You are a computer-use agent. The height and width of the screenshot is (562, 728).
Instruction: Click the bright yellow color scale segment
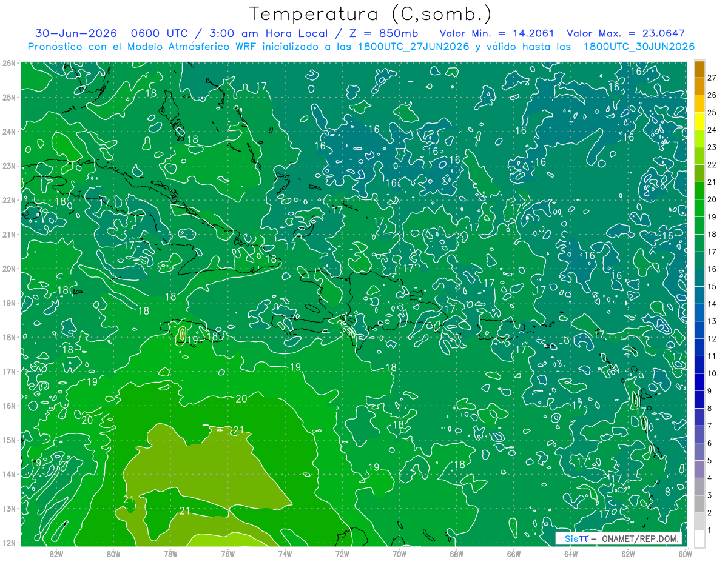700,122
